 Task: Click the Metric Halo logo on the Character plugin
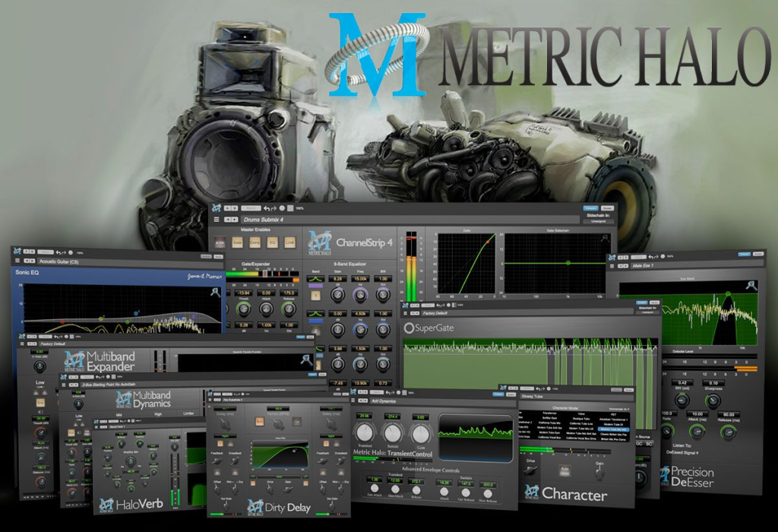pos(533,491)
